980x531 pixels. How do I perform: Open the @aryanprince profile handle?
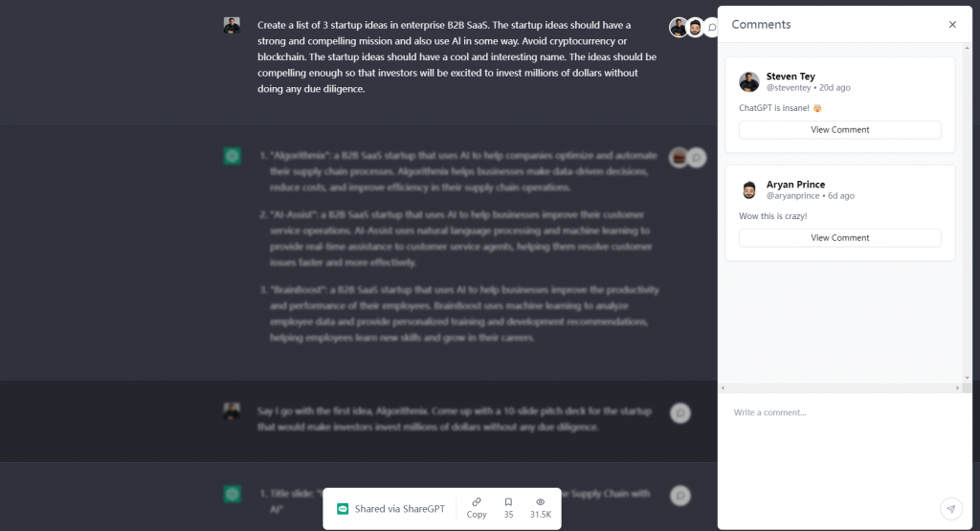(792, 196)
